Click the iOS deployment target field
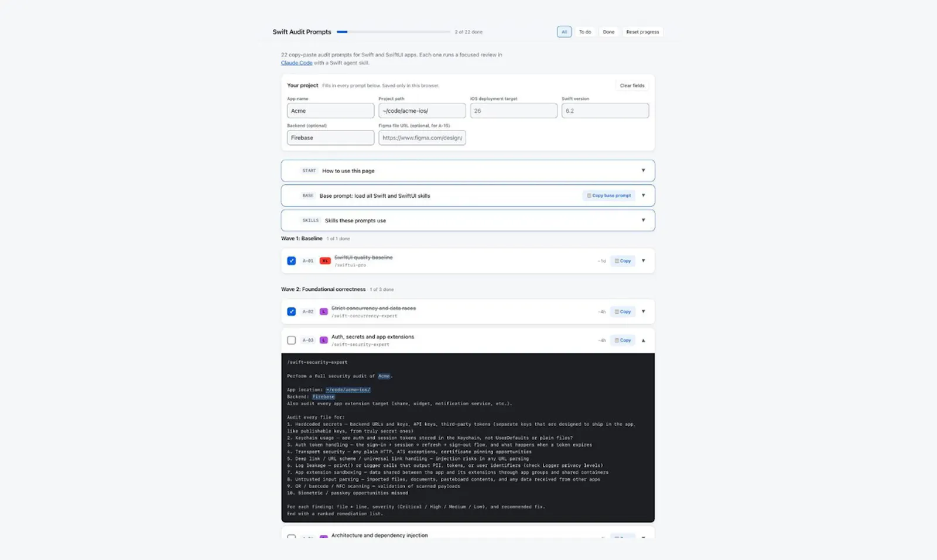The height and width of the screenshot is (560, 937). tap(514, 111)
